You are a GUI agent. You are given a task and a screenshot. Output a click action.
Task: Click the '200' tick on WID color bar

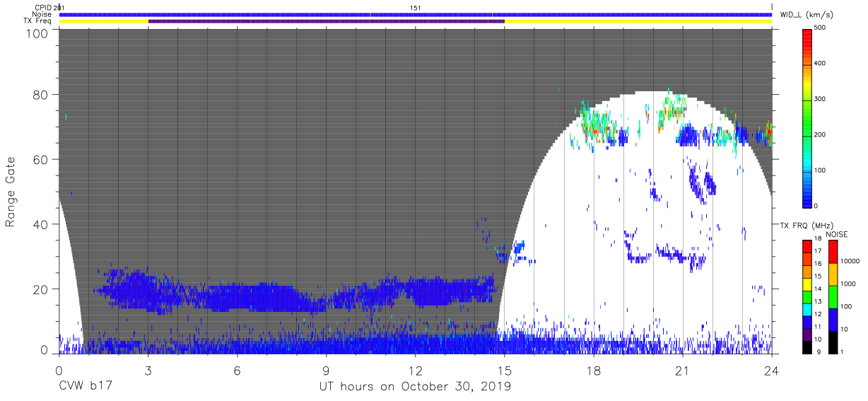coord(821,134)
